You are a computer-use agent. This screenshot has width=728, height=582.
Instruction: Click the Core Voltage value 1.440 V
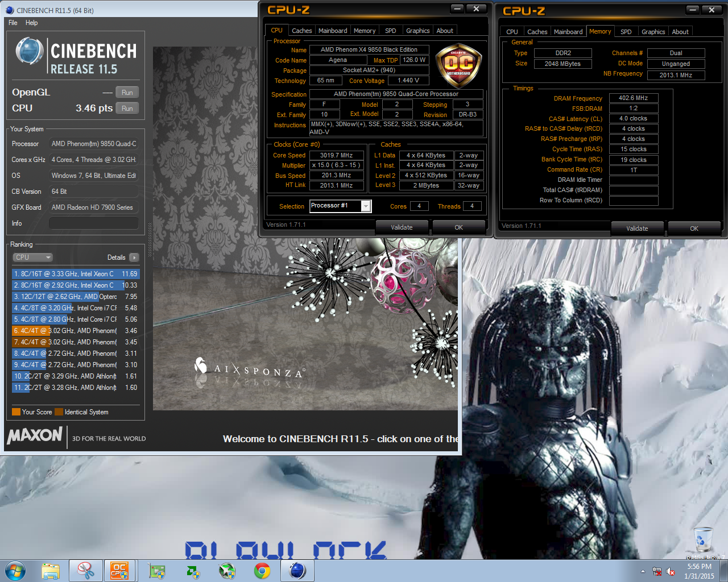[408, 81]
